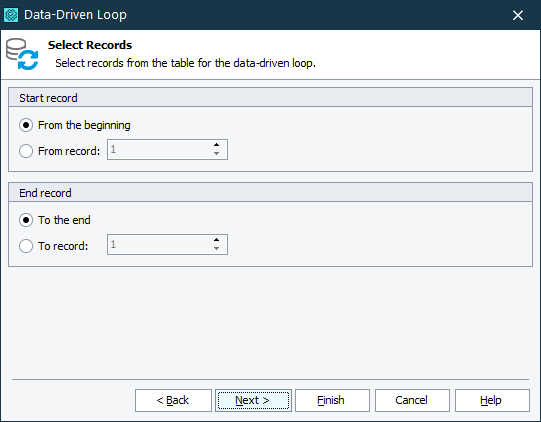
Task: Click the TestComplete app icon in title bar
Action: click(11, 15)
